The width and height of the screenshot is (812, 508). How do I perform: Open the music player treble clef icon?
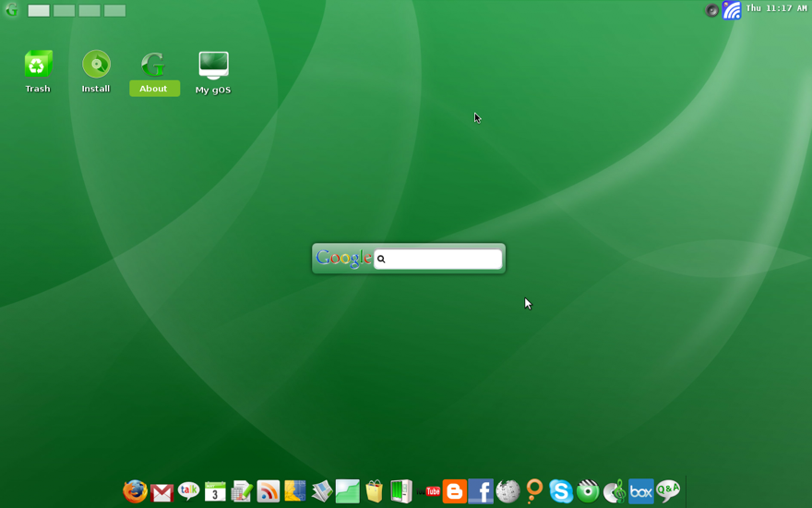[615, 491]
